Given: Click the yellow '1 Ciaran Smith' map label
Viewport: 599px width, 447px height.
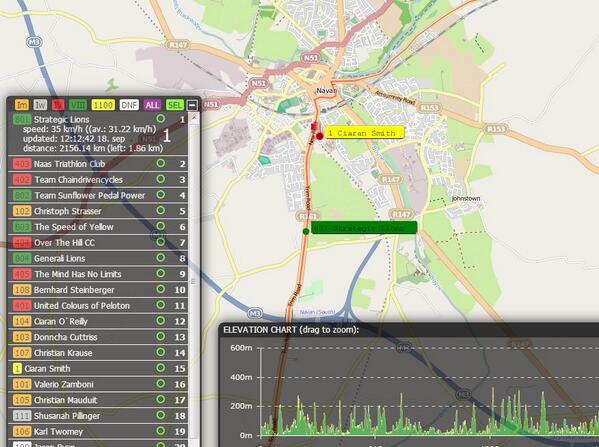Looking at the screenshot, I should (x=364, y=133).
